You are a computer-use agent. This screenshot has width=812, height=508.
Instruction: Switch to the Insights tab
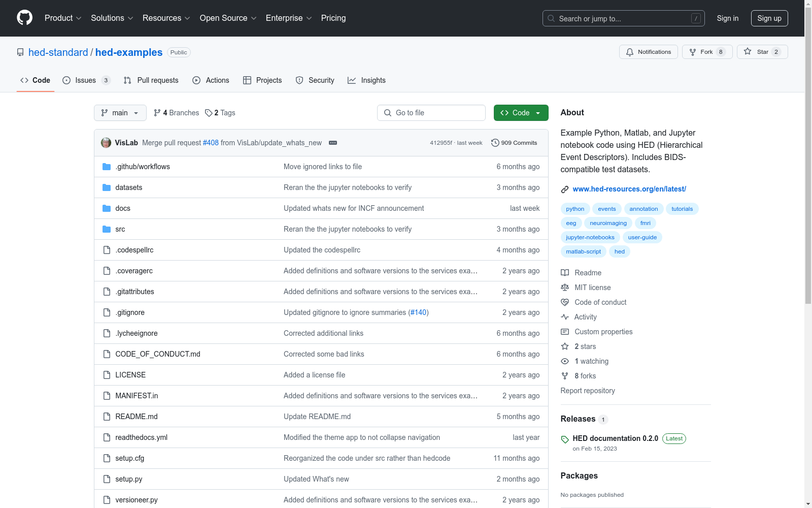pyautogui.click(x=366, y=80)
